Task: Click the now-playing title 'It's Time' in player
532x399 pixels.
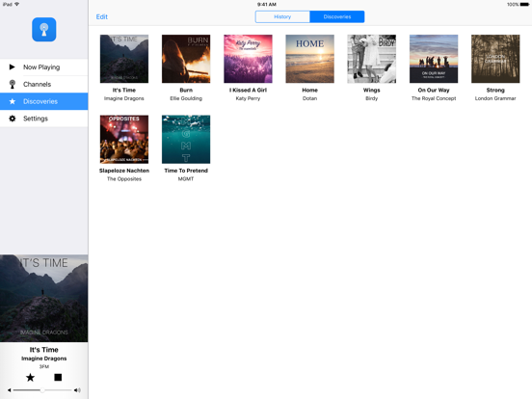Action: click(43, 350)
